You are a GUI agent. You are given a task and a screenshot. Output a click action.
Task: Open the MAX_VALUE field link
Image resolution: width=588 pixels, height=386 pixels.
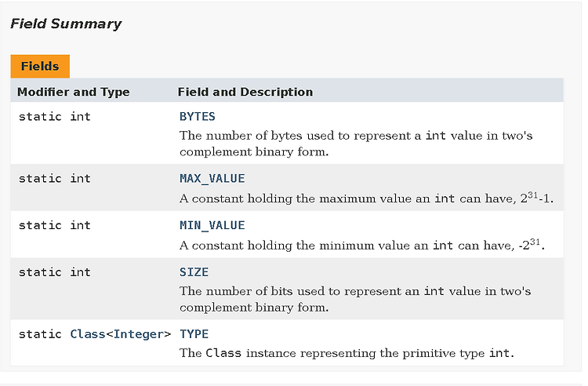pyautogui.click(x=212, y=179)
